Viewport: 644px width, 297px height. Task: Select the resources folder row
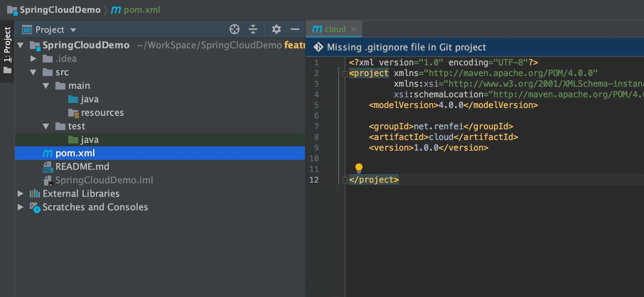point(160,113)
